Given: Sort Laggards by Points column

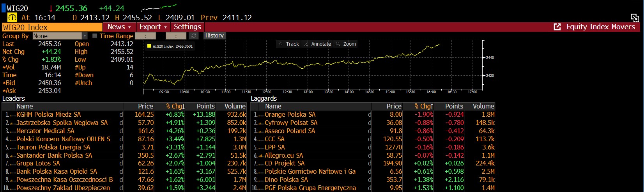Looking at the screenshot, I should (449, 106).
